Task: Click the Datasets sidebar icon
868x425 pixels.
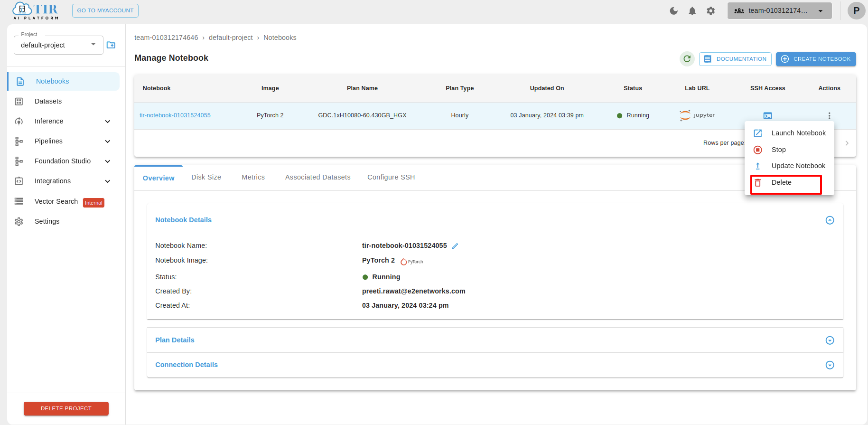Action: pyautogui.click(x=19, y=101)
